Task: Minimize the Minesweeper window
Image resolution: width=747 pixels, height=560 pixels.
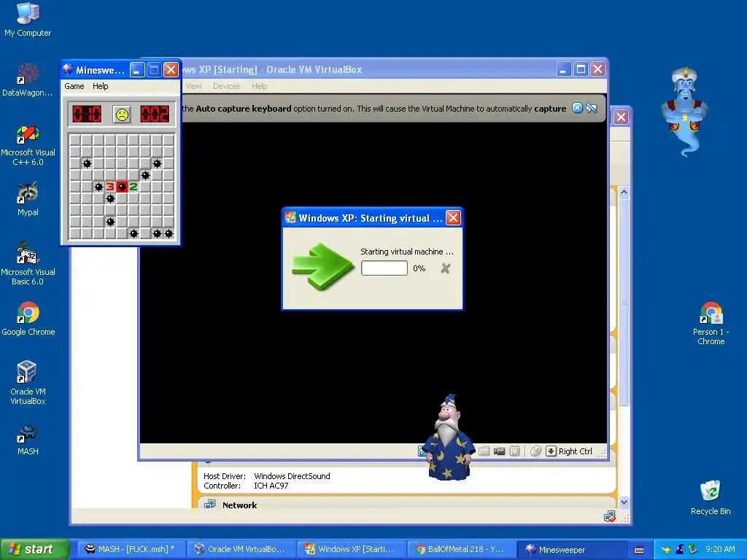Action: pos(137,70)
